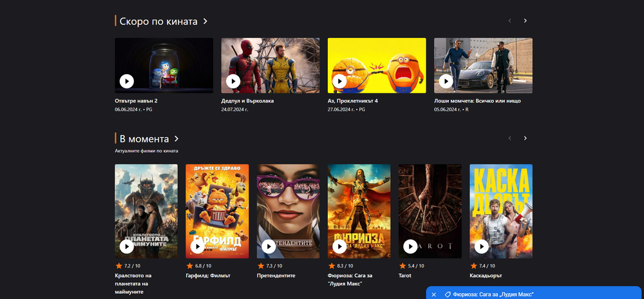Click play icon on Гарфилд poster
This screenshot has width=644, height=299.
198,247
